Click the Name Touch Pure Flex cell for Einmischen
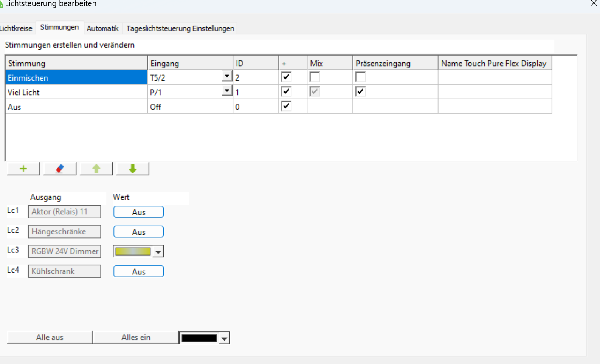Screen dimensions: 600x364 click(x=495, y=77)
